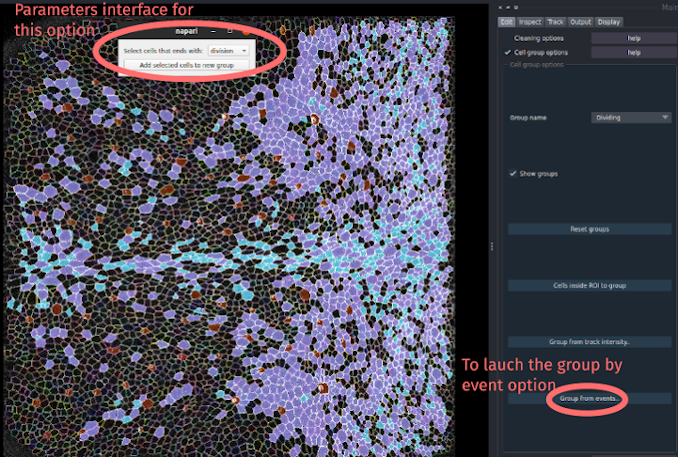Open the Display tab

pos(608,21)
